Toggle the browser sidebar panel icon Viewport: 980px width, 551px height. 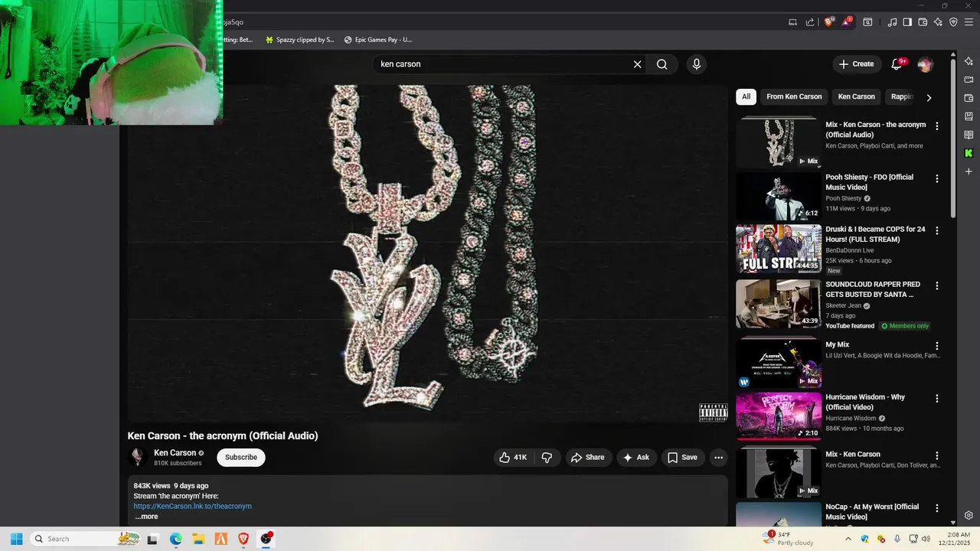pos(907,22)
